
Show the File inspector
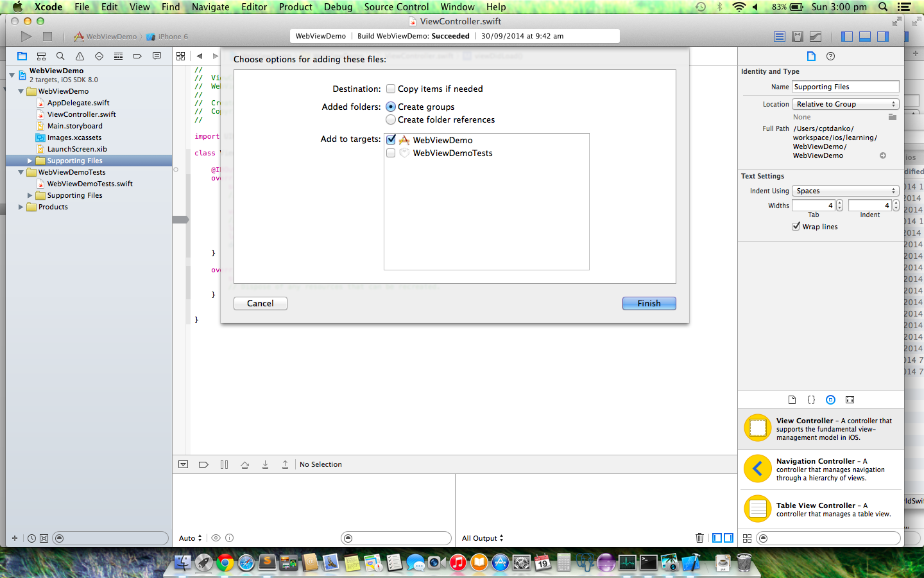811,56
